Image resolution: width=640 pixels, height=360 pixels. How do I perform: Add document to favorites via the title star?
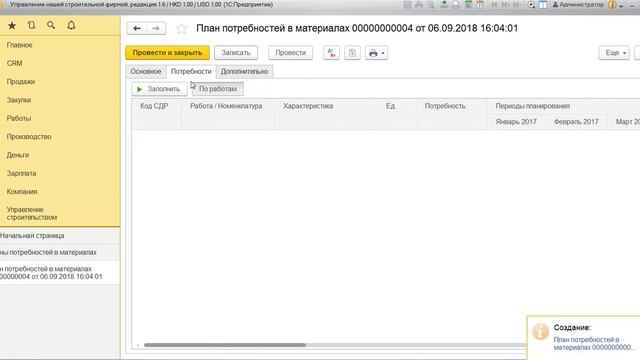click(x=181, y=29)
